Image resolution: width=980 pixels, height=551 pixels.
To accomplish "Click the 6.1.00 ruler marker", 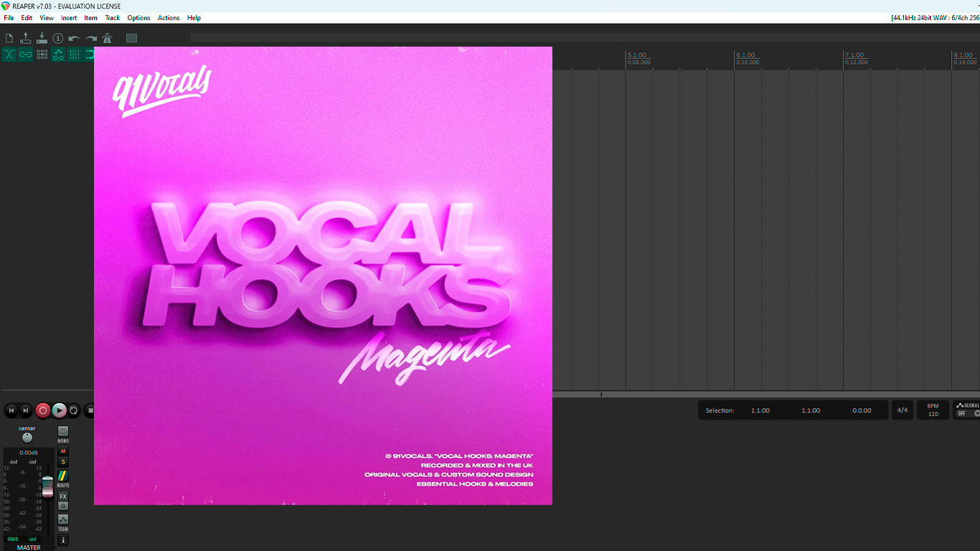I will coord(745,55).
